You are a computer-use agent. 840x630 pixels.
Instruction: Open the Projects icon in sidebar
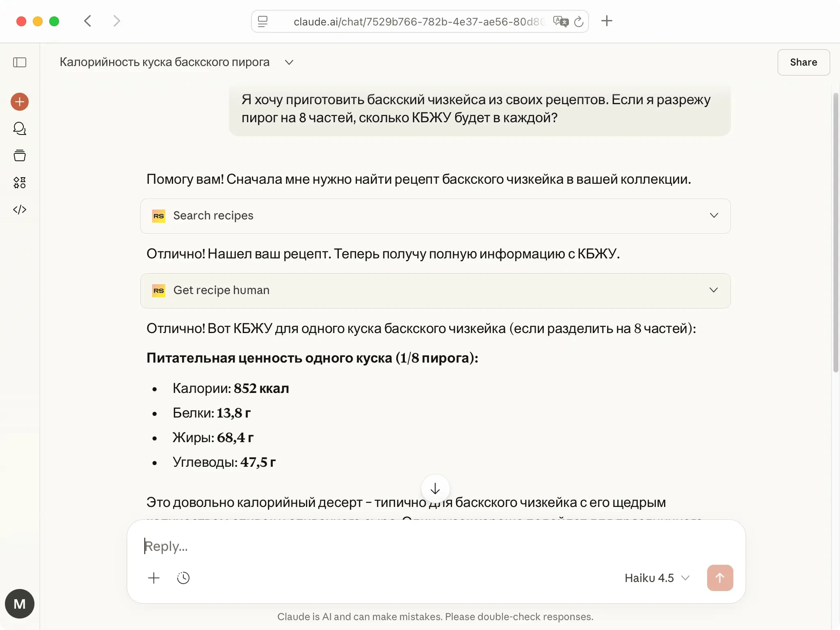[20, 156]
